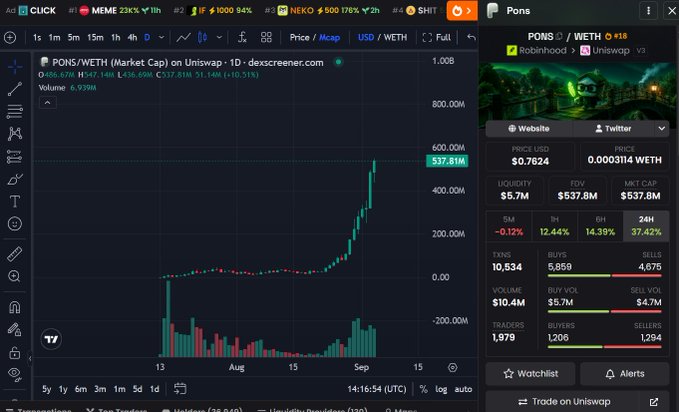Expand the chart style dropdown arrow
Viewport: 679px width, 412px height.
pyautogui.click(x=219, y=38)
